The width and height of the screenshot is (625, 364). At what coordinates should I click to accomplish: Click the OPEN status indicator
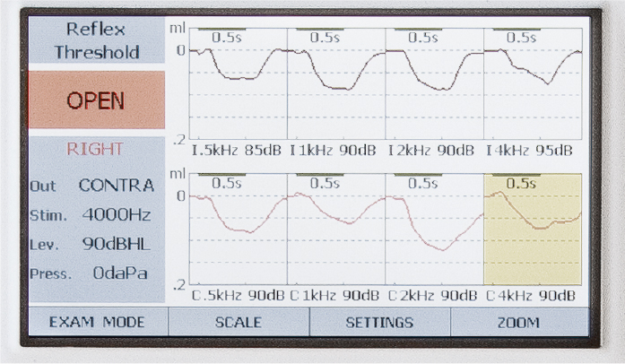click(96, 100)
